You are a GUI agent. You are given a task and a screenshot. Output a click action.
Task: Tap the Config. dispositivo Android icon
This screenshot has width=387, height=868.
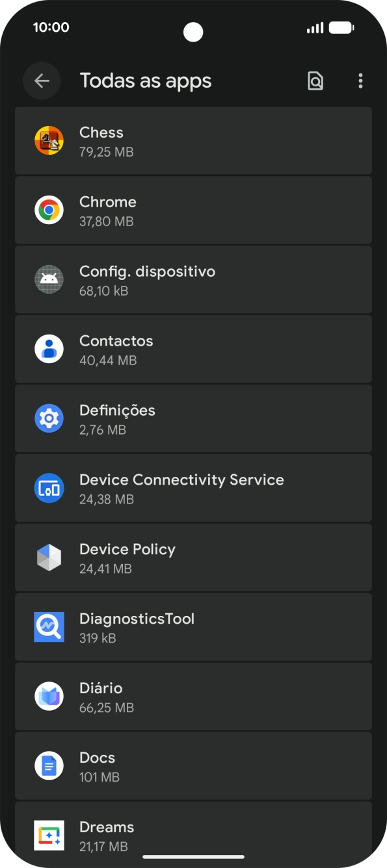[x=49, y=280]
